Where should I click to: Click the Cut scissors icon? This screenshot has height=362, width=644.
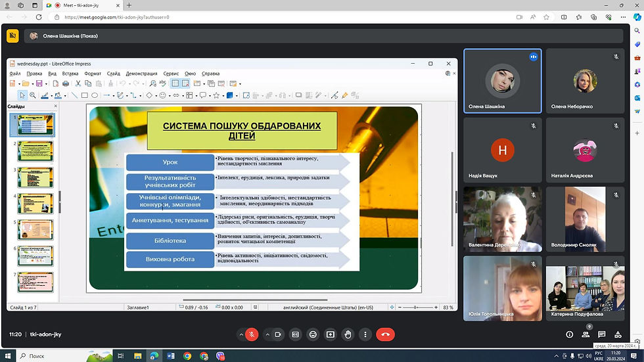pyautogui.click(x=78, y=83)
